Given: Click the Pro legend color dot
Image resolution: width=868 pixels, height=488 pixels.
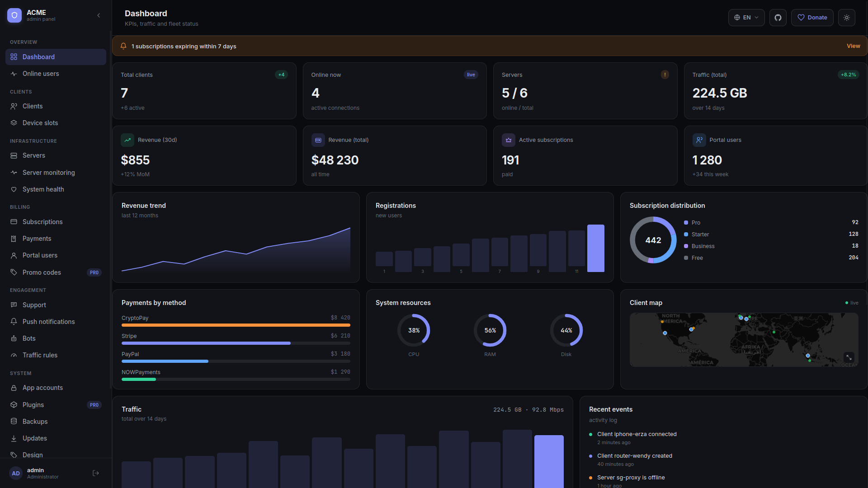Looking at the screenshot, I should (686, 223).
